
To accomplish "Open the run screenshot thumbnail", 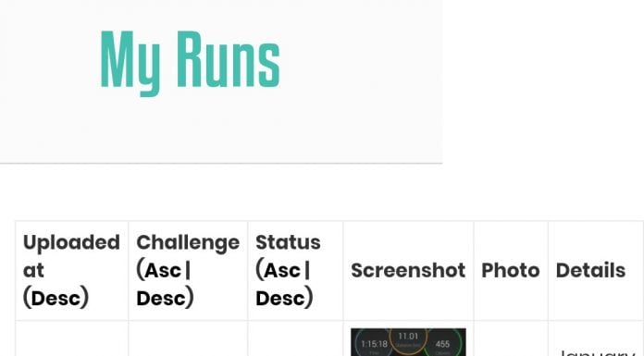I will tap(408, 342).
